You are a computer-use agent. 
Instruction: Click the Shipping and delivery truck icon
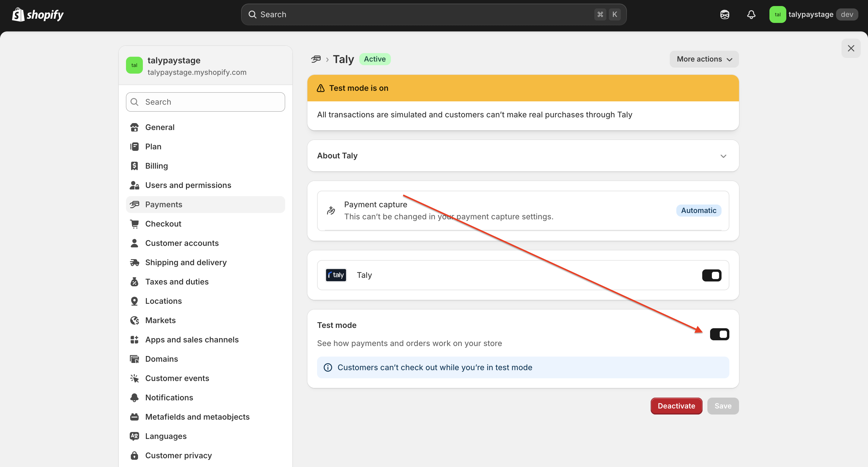[134, 262]
